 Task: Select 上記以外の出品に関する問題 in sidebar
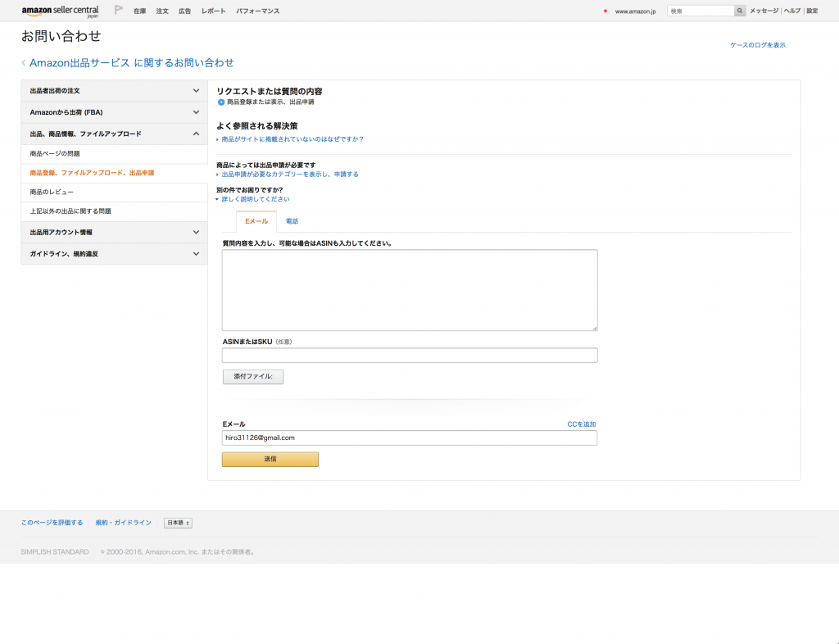114,212
